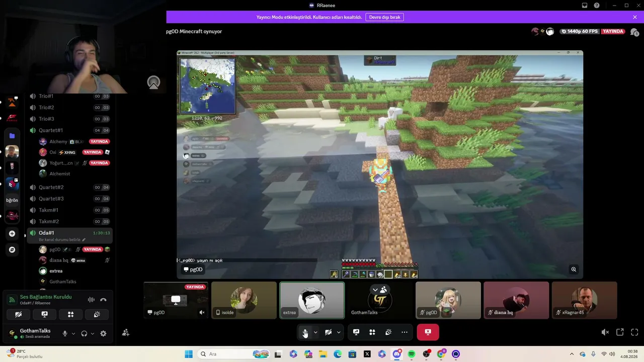Screen dimensions: 644x362
Task: Open voice connection signal details
Action: pyautogui.click(x=11, y=300)
